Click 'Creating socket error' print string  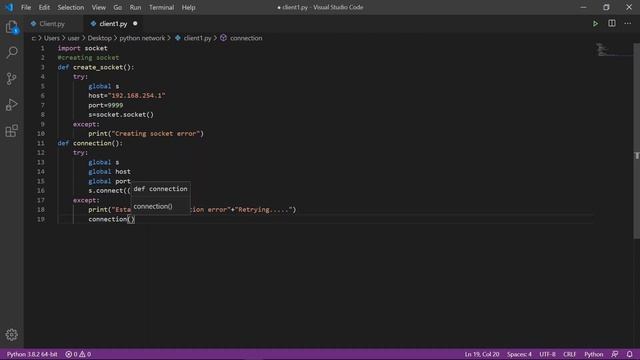point(157,133)
